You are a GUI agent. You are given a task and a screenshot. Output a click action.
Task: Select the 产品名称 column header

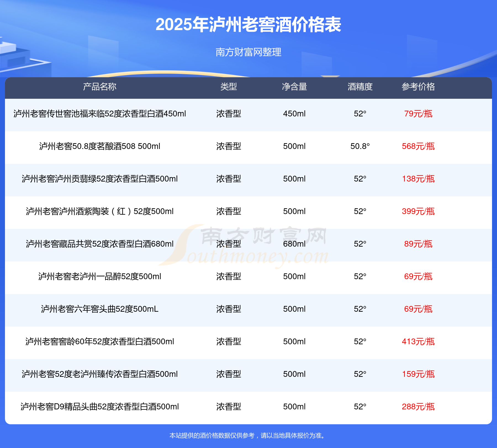click(x=100, y=87)
